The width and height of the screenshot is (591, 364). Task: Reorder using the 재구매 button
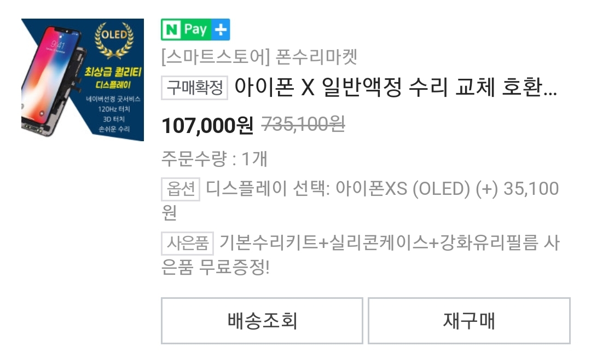470,321
